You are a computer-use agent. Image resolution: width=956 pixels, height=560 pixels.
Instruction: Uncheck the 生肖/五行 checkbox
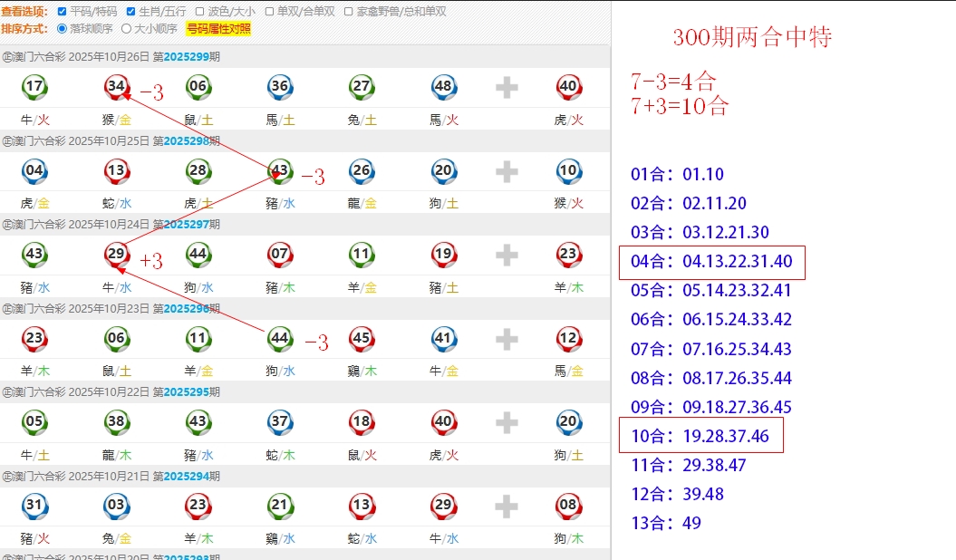[130, 12]
